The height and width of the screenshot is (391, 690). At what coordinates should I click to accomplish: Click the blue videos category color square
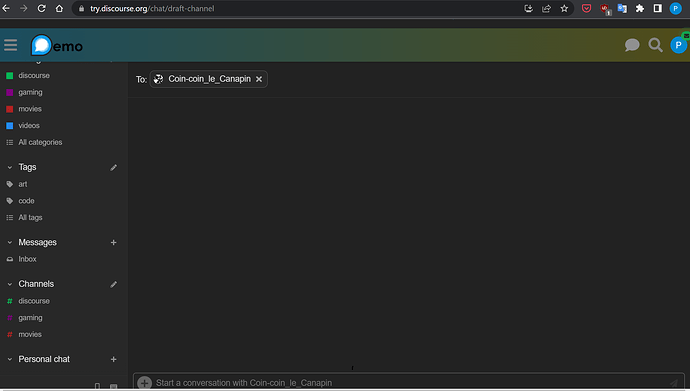(x=10, y=126)
